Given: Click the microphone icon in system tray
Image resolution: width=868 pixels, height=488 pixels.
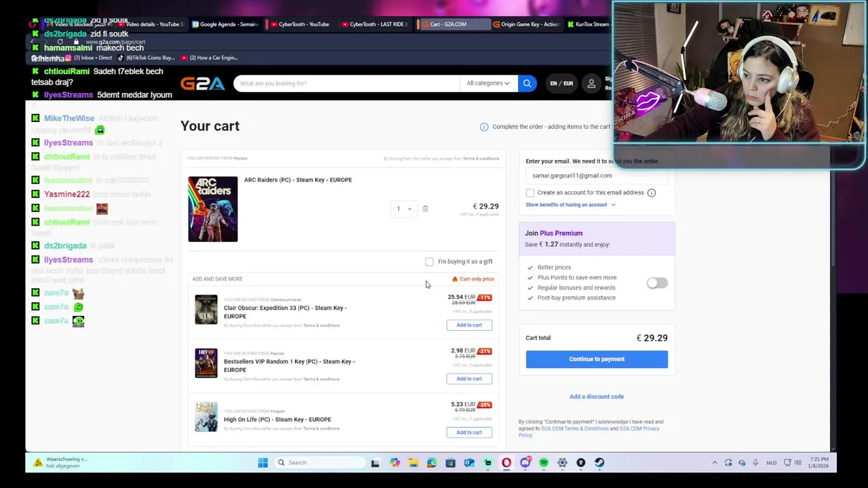Looking at the screenshot, I should tap(755, 463).
